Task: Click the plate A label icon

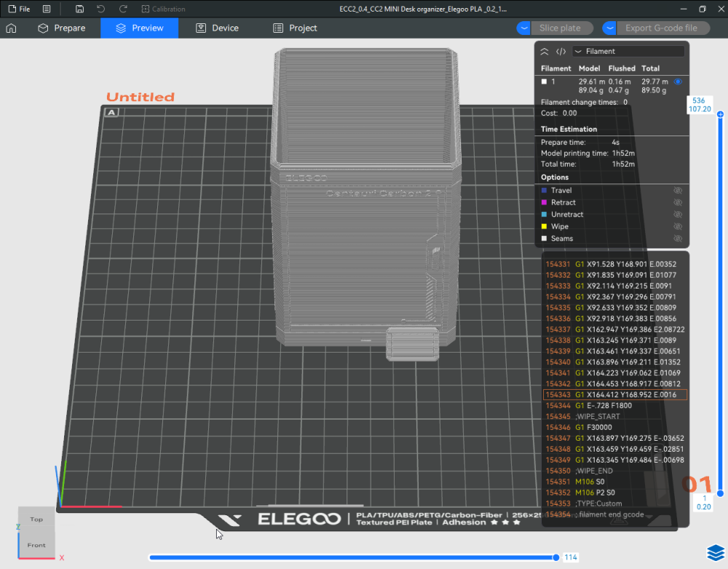Action: coord(111,112)
